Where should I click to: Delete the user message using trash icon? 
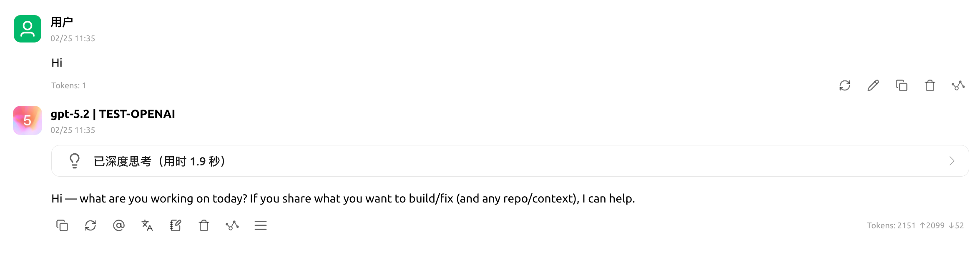pos(930,85)
